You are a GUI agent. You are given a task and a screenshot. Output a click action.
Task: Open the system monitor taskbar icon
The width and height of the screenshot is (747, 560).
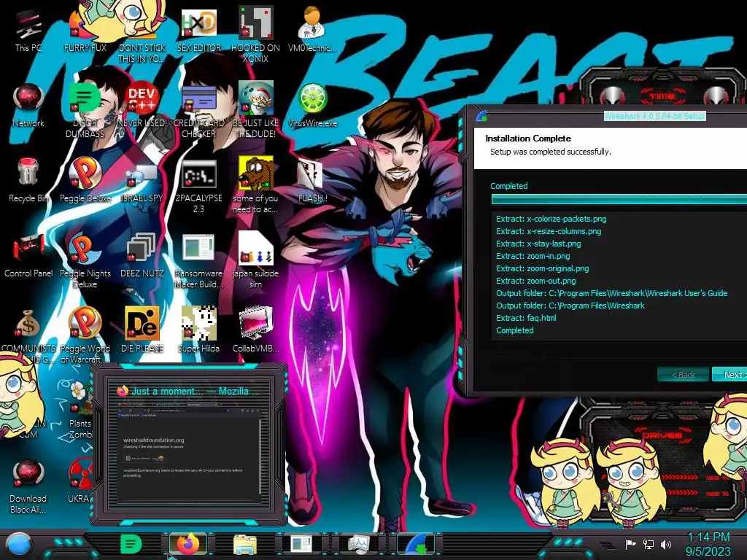pos(359,544)
